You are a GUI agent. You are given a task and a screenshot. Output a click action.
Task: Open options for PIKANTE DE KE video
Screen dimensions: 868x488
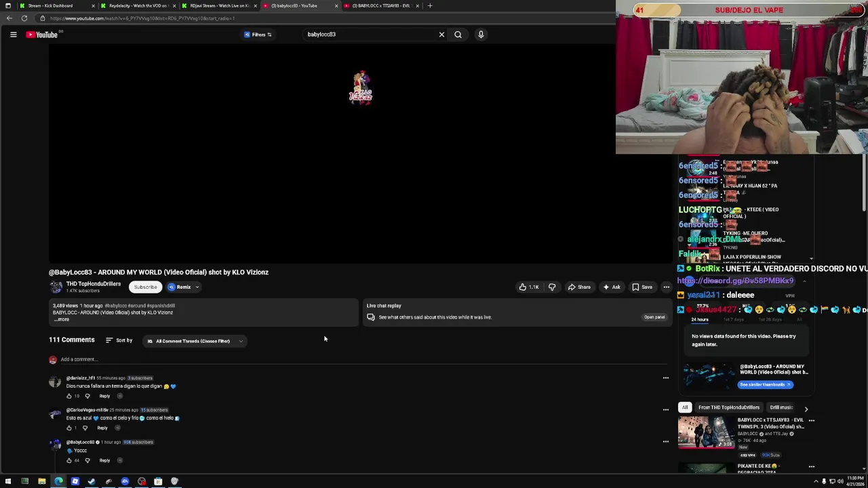tap(812, 466)
